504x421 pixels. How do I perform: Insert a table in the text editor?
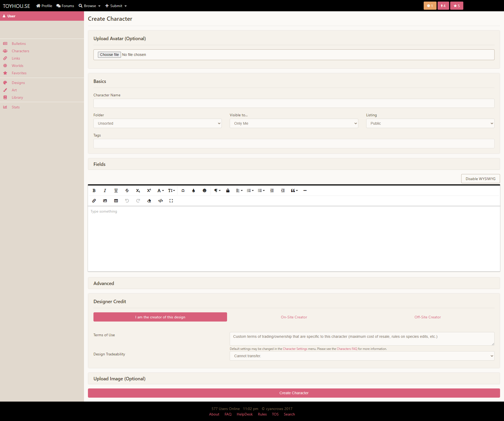[116, 201]
